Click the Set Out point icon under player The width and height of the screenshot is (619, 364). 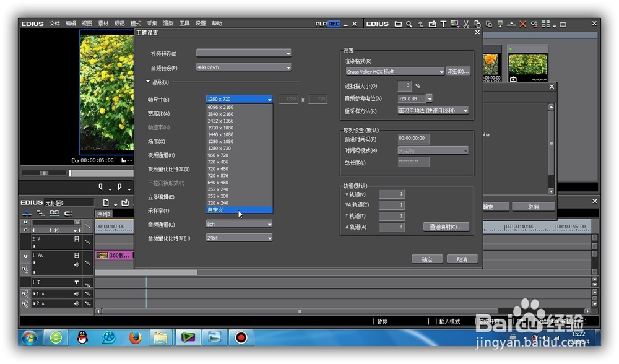[119, 187]
